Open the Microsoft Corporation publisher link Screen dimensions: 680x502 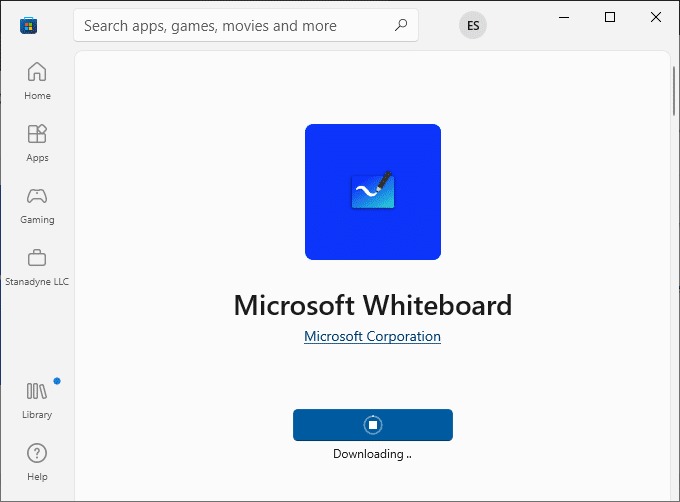coord(373,336)
